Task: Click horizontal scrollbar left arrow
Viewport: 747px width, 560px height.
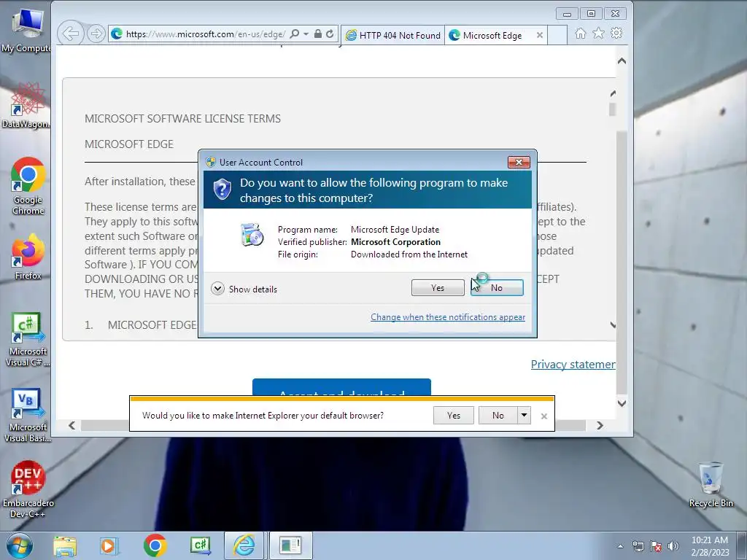Action: pyautogui.click(x=72, y=425)
